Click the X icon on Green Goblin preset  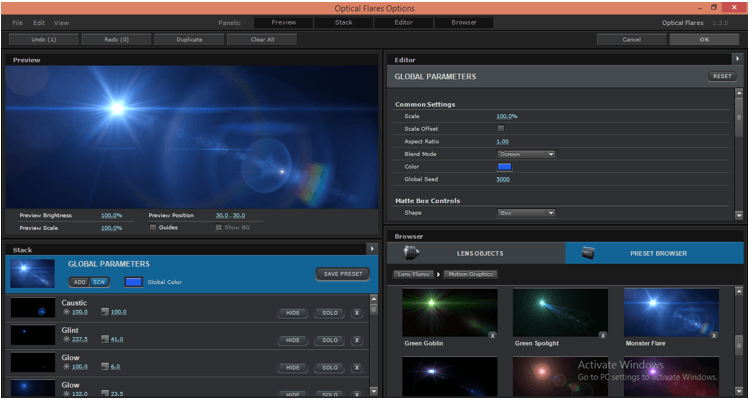pos(491,335)
